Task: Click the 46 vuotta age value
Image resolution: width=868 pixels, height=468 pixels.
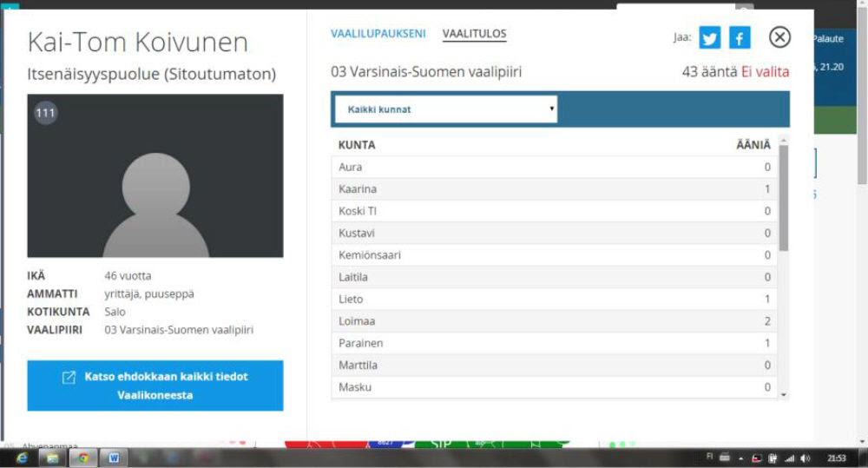Action: coord(128,276)
